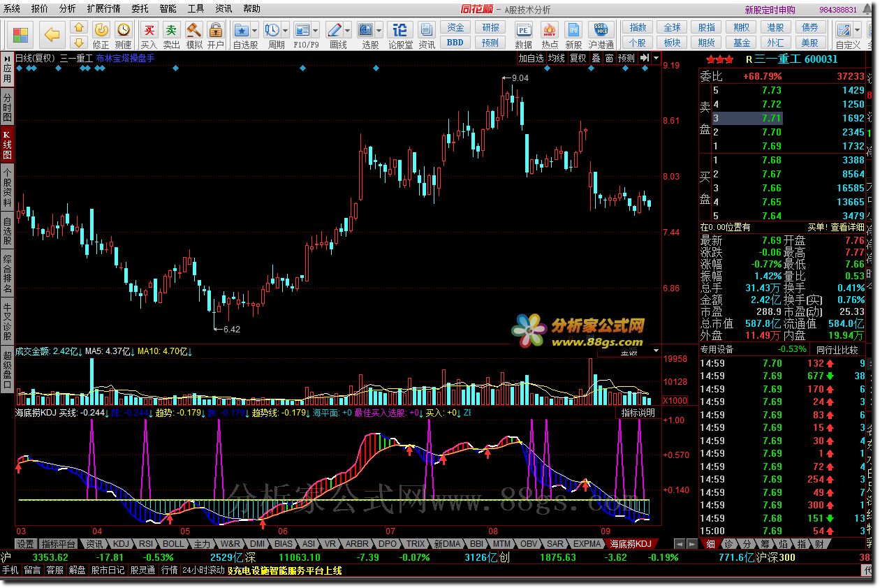Viewport: 880px width, 588px height.
Task: Open the 智能 menu
Action: 168,9
